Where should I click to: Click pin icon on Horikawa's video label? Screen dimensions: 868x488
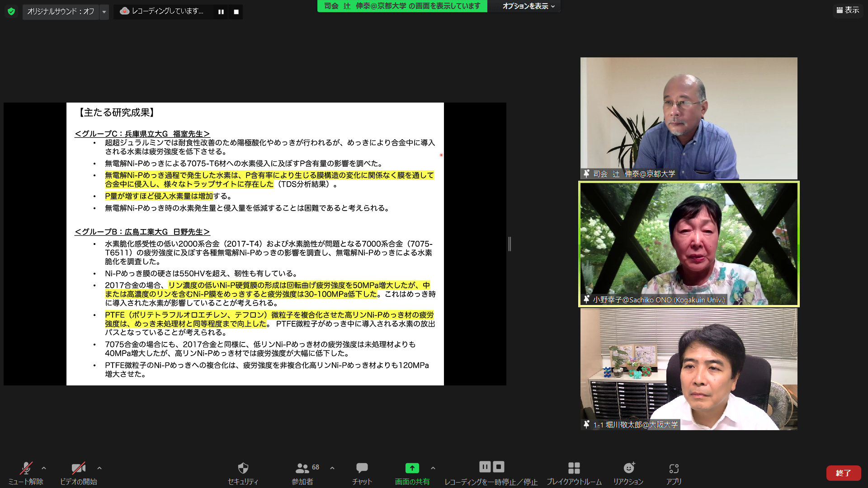586,424
